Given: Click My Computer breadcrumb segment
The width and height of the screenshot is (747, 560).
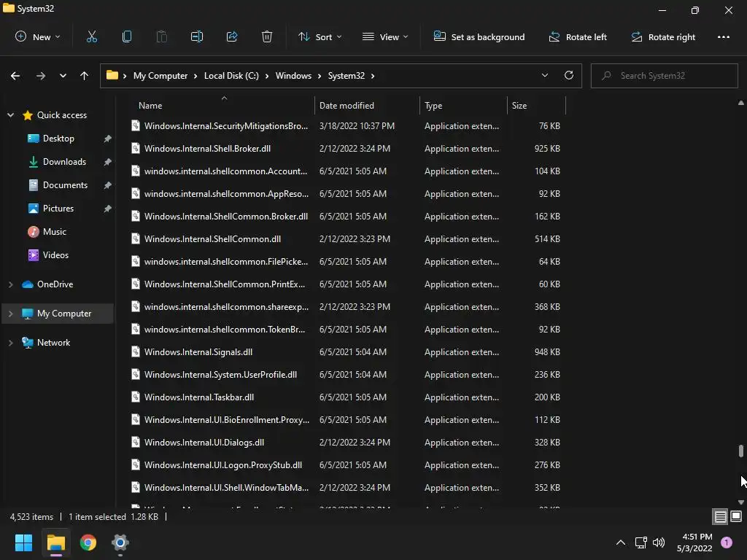Looking at the screenshot, I should 160,76.
